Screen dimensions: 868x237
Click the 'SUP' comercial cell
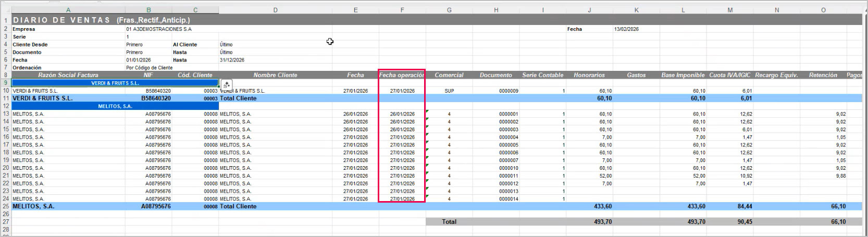tap(449, 91)
